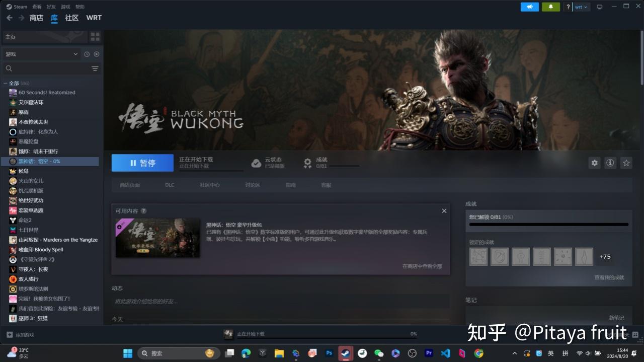Click the library search field
The width and height of the screenshot is (644, 362).
pyautogui.click(x=52, y=68)
